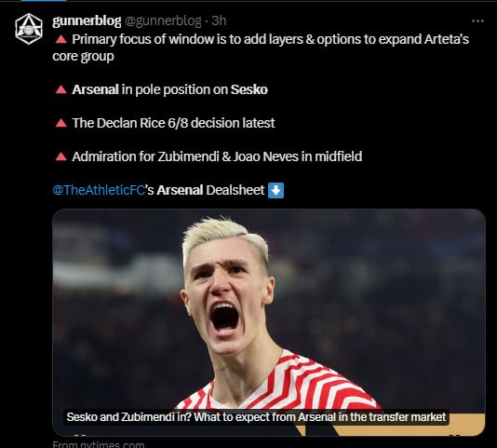Click the blue down-arrow emoji after Dealsheet

[x=275, y=190]
